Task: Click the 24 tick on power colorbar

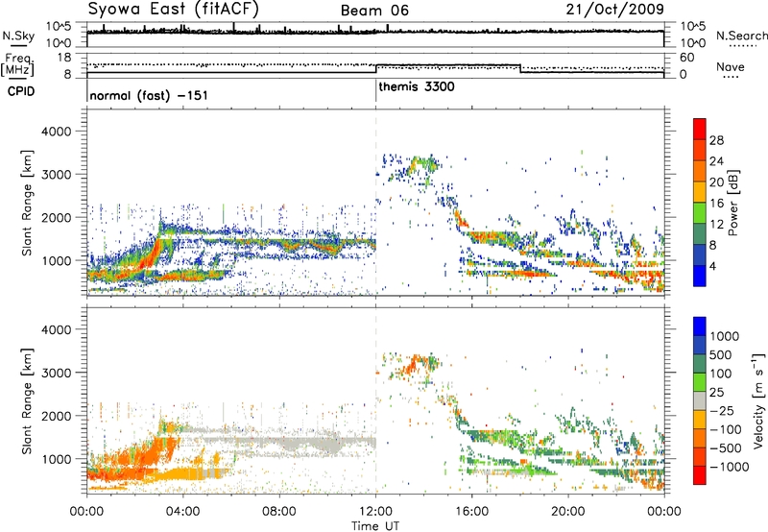Action: 716,161
